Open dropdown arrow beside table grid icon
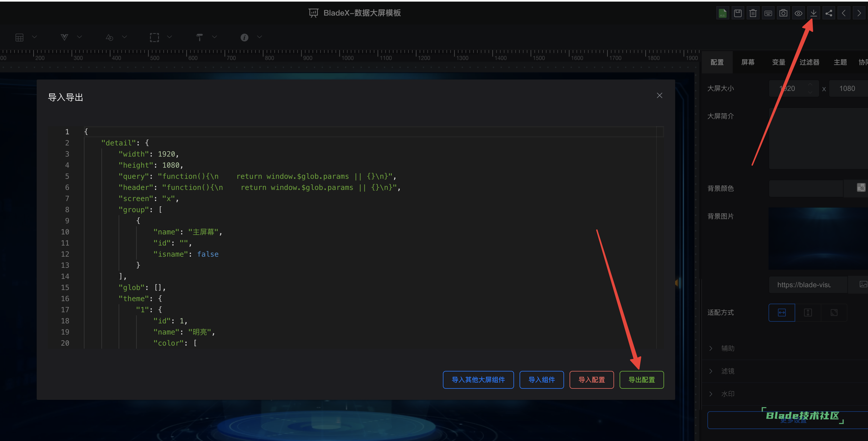This screenshot has width=868, height=441. 34,37
